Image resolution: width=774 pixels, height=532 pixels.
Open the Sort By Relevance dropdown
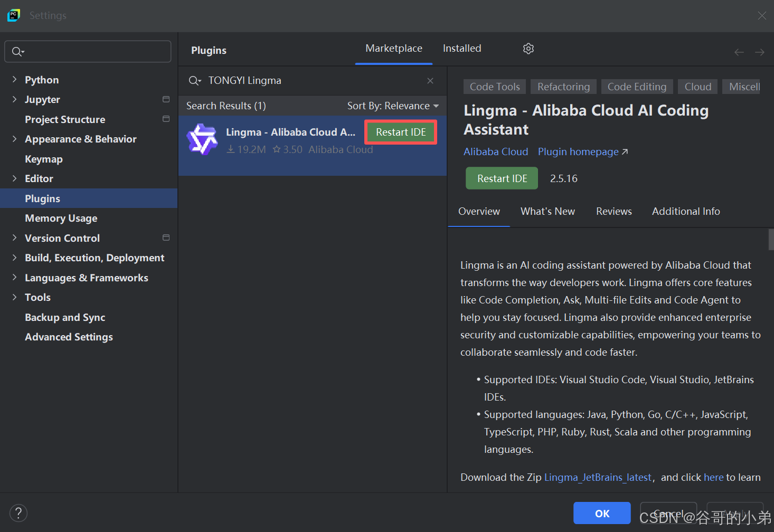pos(393,106)
